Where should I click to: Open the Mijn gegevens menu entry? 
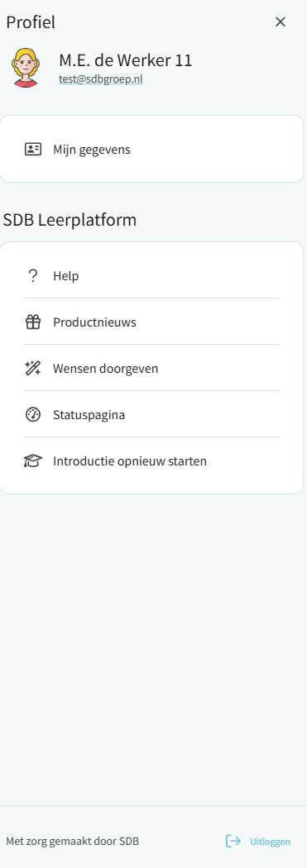click(x=151, y=149)
